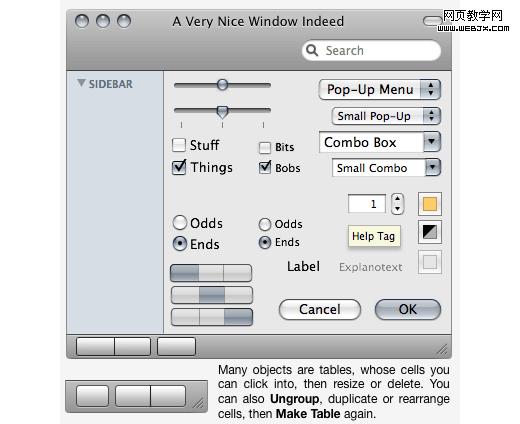Open the orange color well

(x=430, y=204)
